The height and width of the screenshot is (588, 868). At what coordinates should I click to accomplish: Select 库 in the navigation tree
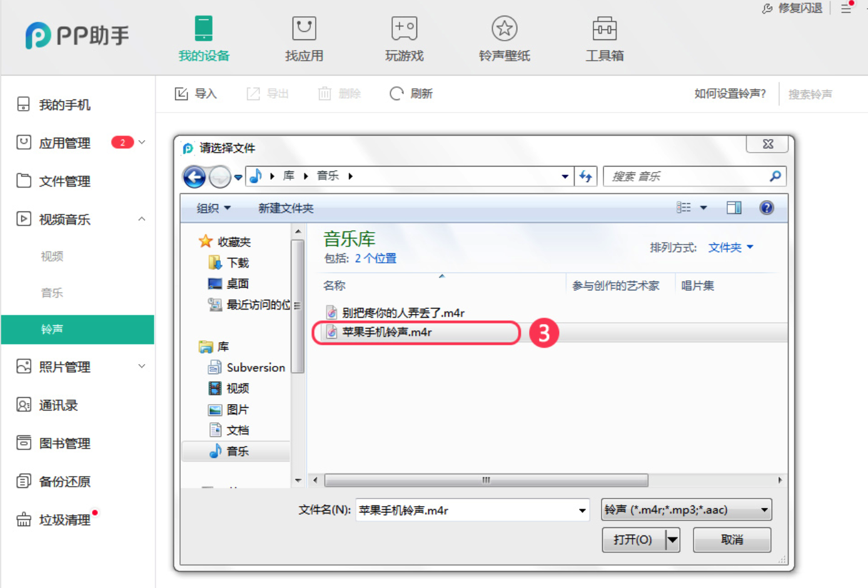(214, 347)
